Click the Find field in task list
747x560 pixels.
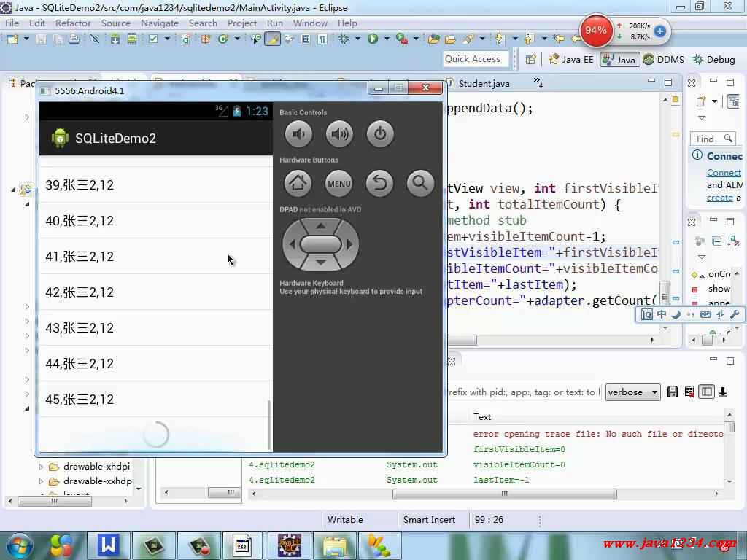[713, 139]
